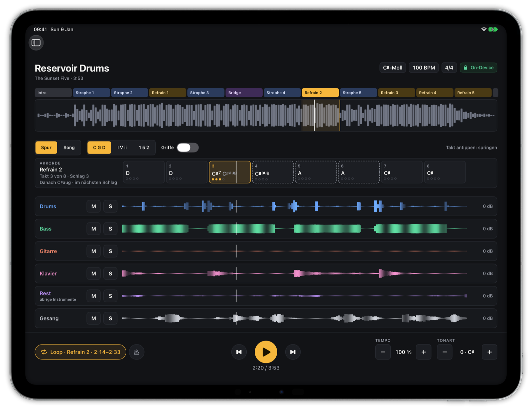Decrease tempo with minus button
Screen dimensions: 532x409
(383, 352)
